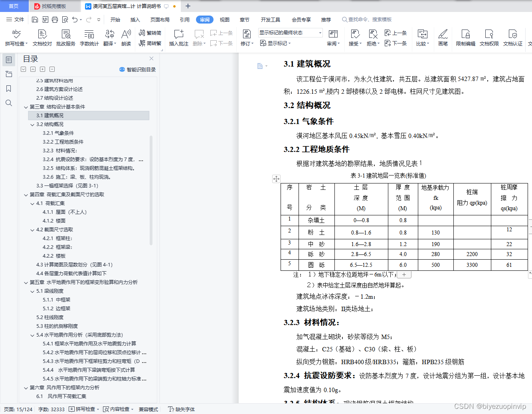The image size is (532, 414).
Task: Open the 插入 ribbon tab
Action: (135, 20)
